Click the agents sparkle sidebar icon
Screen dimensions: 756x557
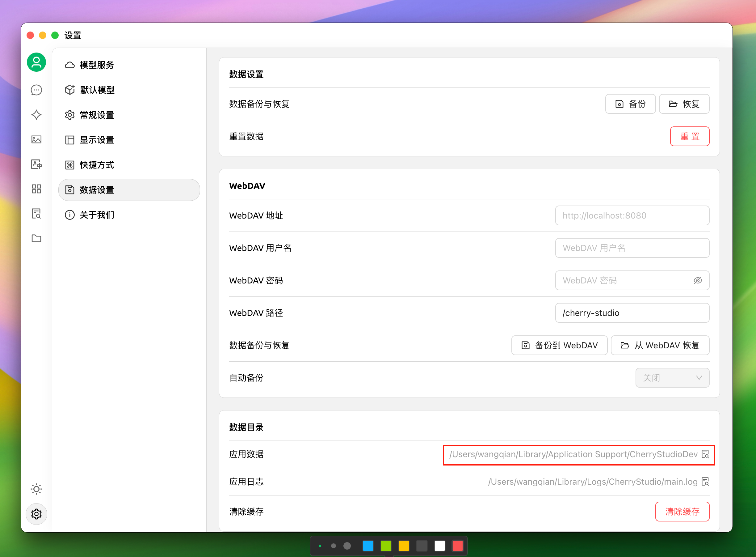pyautogui.click(x=36, y=115)
